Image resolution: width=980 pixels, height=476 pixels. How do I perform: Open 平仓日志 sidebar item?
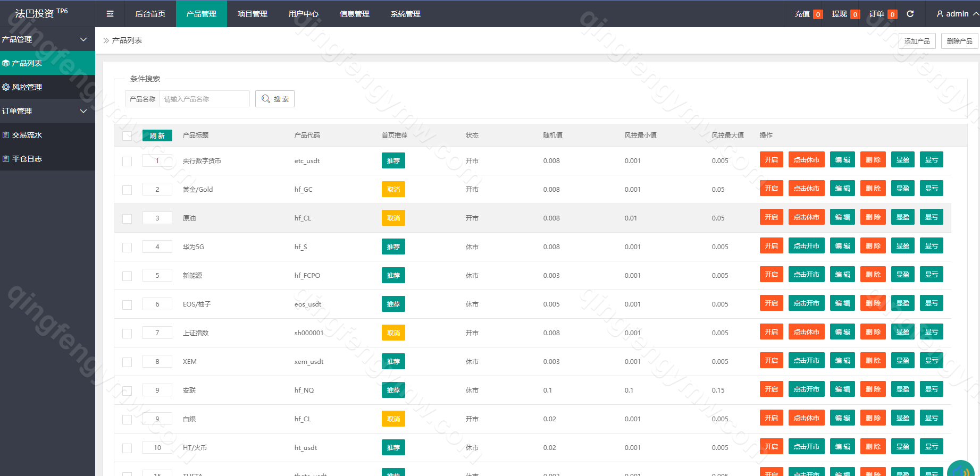(47, 159)
